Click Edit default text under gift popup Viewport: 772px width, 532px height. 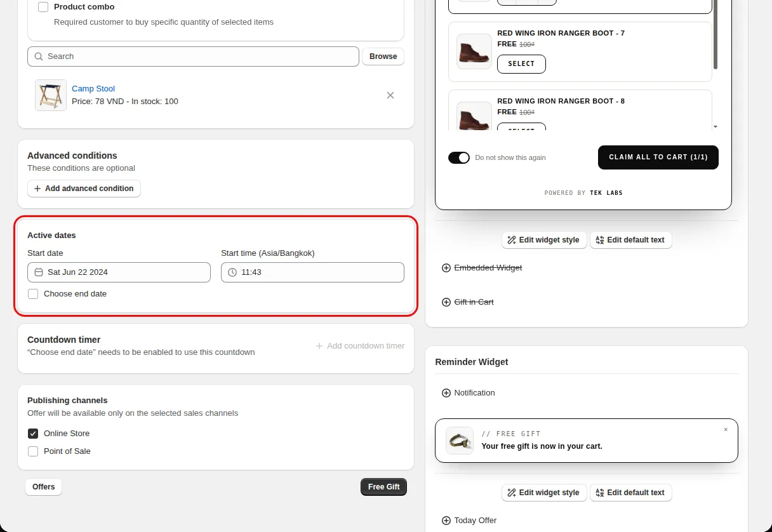point(631,240)
